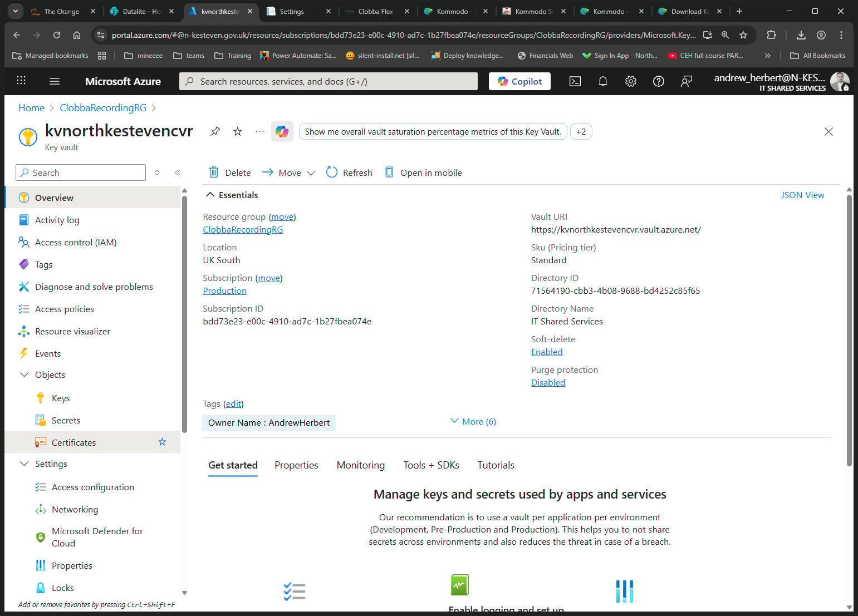Image resolution: width=858 pixels, height=616 pixels.
Task: Open JSON View
Action: pos(802,195)
